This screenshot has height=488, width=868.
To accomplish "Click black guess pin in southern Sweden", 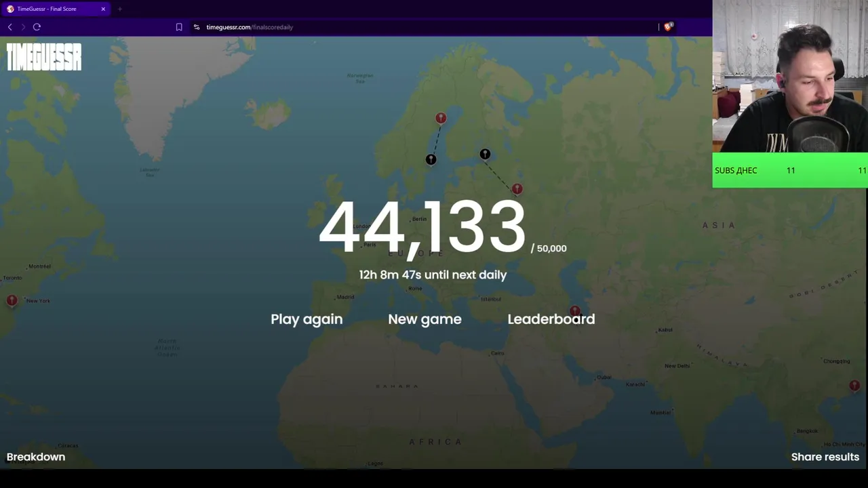I will (x=431, y=159).
